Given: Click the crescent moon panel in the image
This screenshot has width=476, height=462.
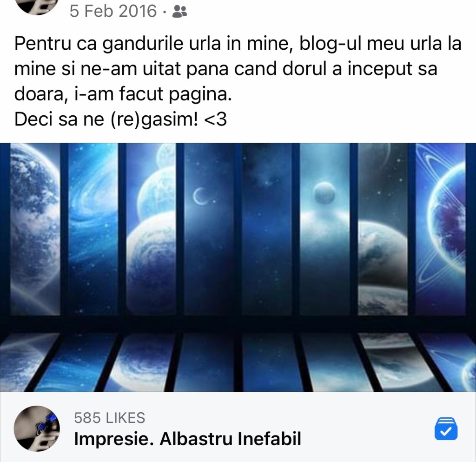Looking at the screenshot, I should (209, 229).
